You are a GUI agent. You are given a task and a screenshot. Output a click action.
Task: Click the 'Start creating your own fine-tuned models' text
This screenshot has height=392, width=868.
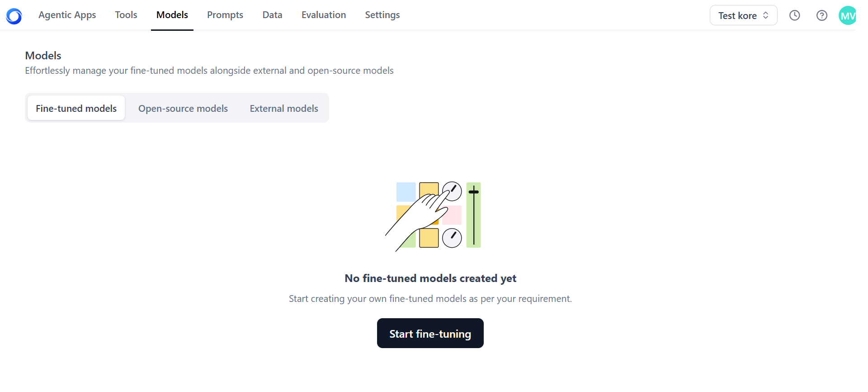coord(430,299)
